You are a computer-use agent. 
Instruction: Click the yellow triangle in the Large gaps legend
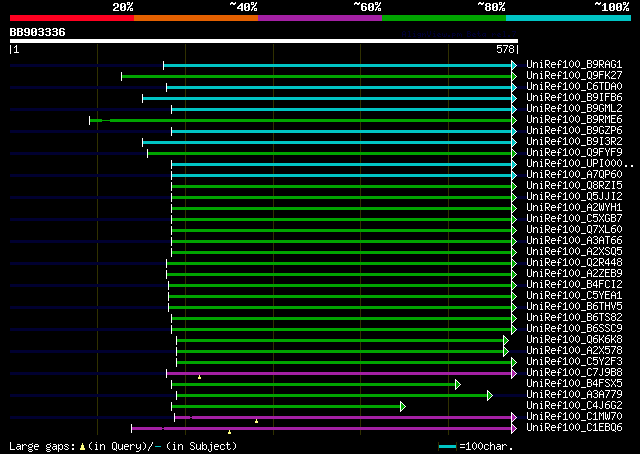82,447
